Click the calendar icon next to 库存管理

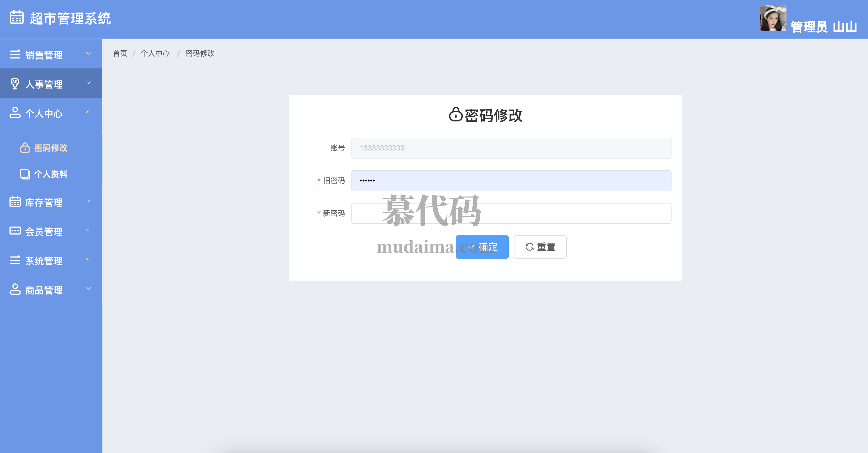click(15, 202)
